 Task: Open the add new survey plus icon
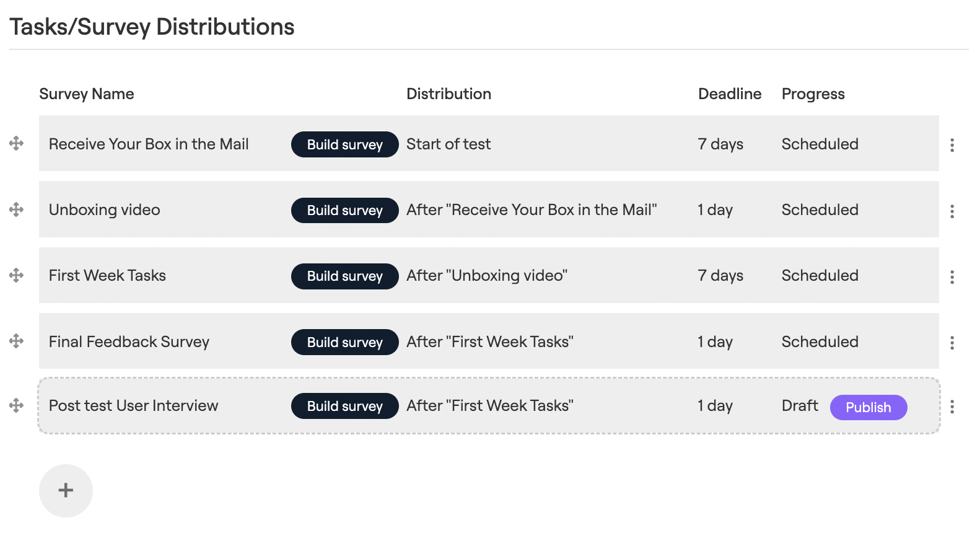click(x=66, y=490)
